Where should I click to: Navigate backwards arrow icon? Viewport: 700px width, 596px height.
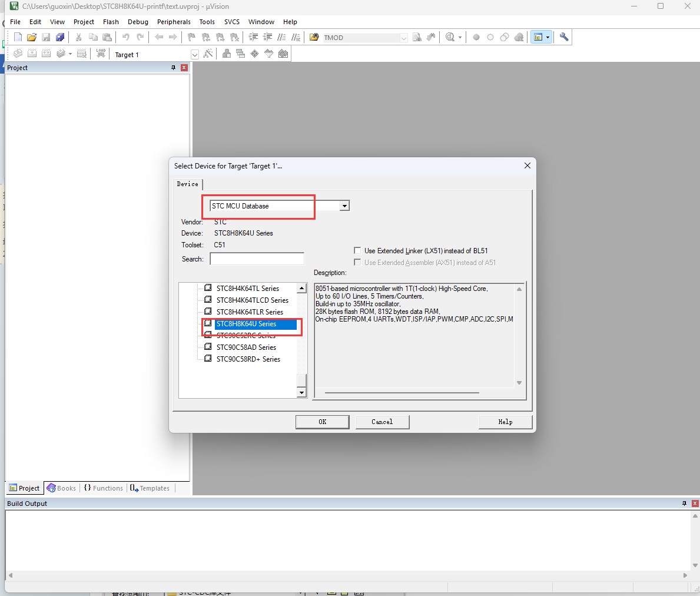tap(159, 37)
